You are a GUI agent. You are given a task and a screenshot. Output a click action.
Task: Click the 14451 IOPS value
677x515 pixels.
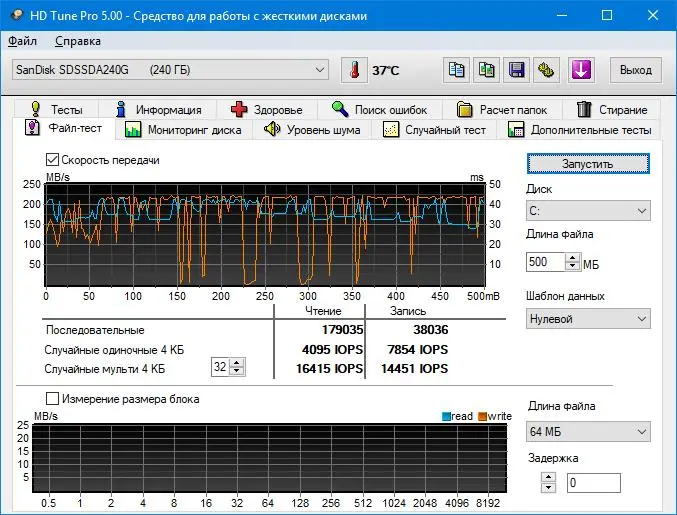414,368
